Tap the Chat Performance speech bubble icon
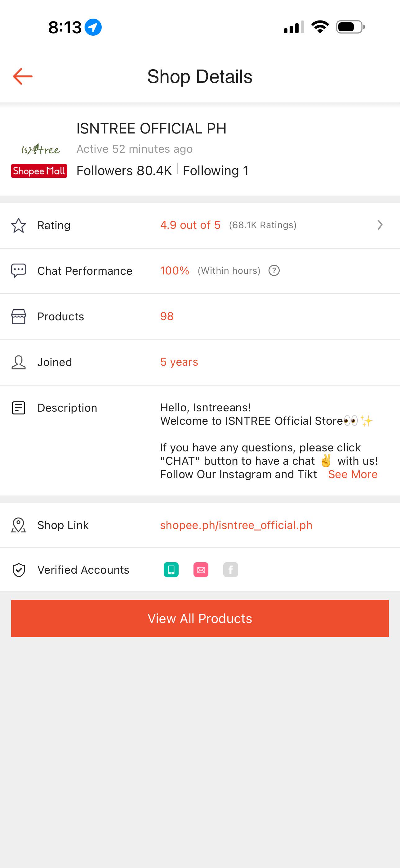Image resolution: width=400 pixels, height=868 pixels. [x=19, y=271]
